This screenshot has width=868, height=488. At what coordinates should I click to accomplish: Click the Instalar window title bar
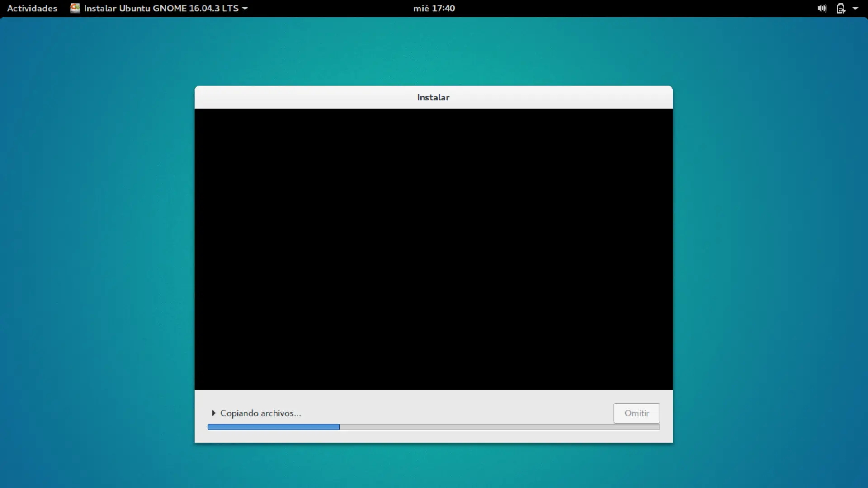pyautogui.click(x=433, y=97)
